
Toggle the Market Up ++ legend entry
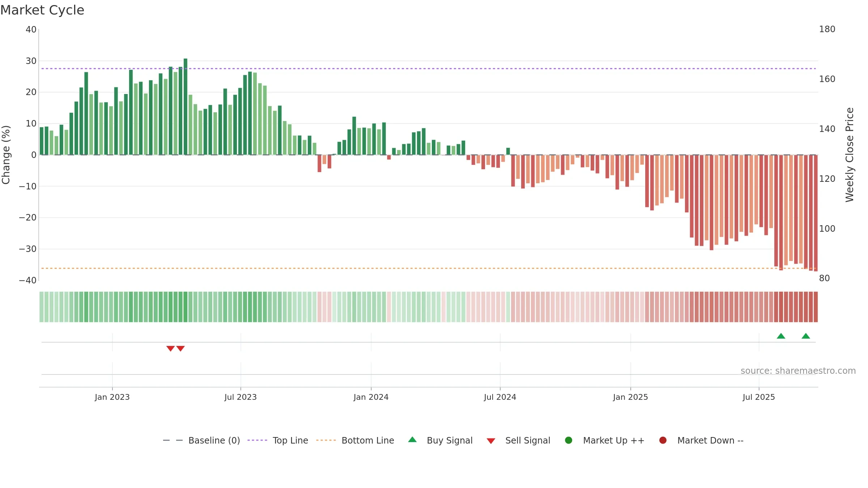pyautogui.click(x=605, y=440)
